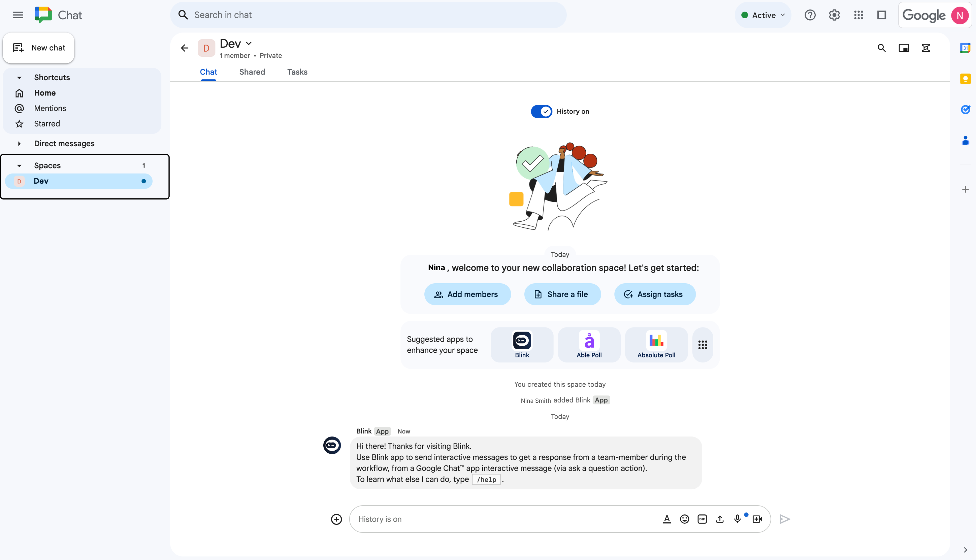Open the emoji picker

[x=684, y=519]
